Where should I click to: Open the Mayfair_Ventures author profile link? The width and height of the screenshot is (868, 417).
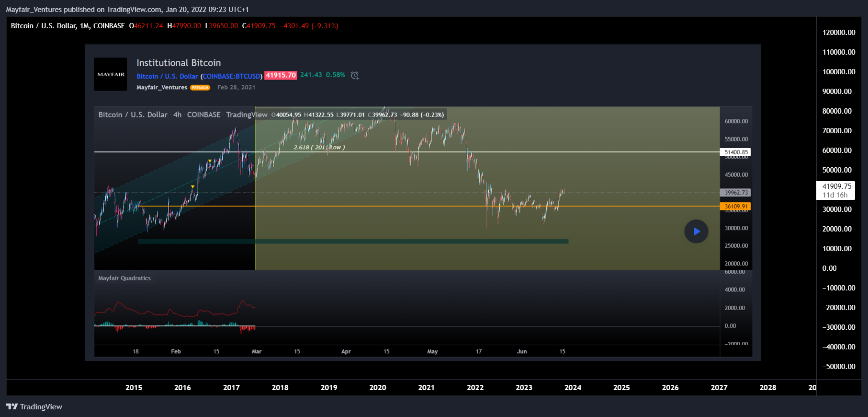(x=162, y=87)
